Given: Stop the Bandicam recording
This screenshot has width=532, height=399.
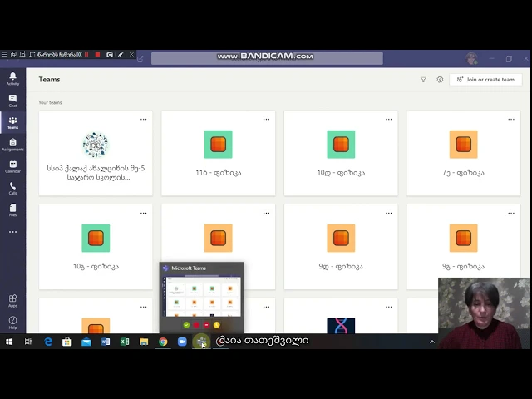Looking at the screenshot, I should click(x=98, y=54).
